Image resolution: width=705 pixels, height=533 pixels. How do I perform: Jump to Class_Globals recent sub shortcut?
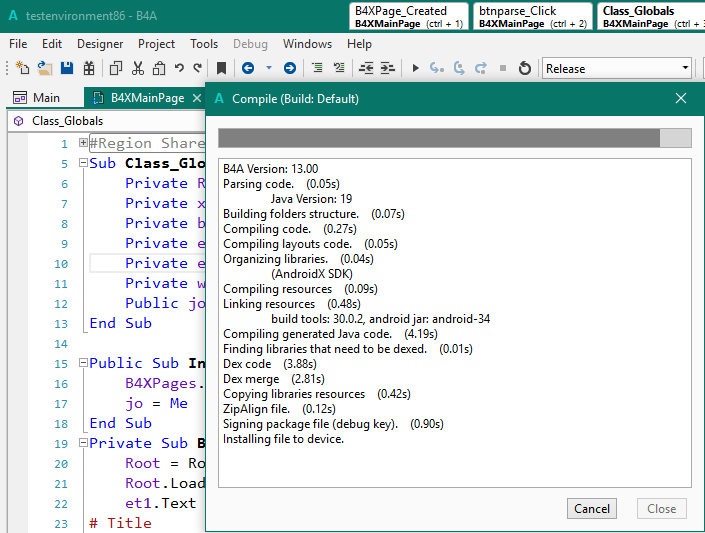coord(651,17)
